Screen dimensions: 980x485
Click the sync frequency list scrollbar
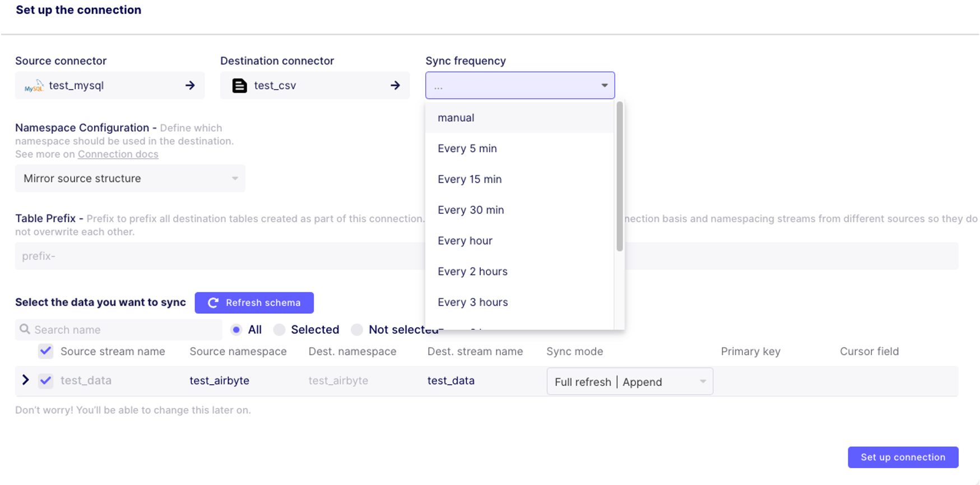click(x=619, y=177)
